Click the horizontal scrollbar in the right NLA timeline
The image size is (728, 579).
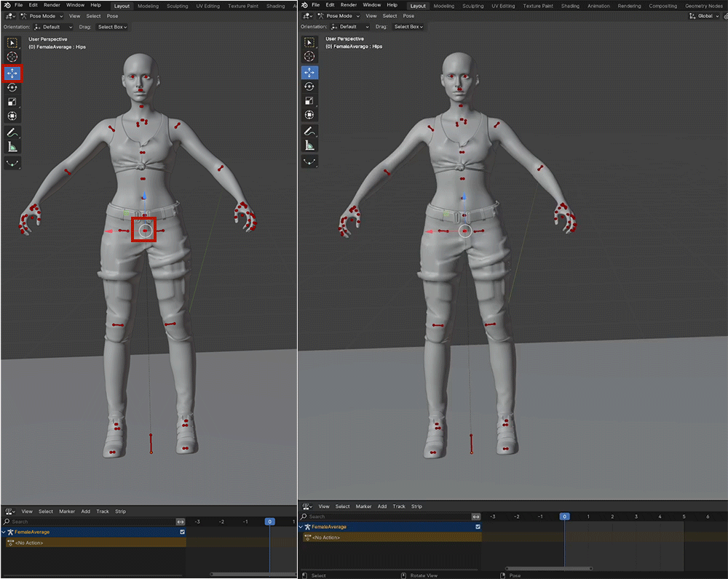tap(548, 569)
